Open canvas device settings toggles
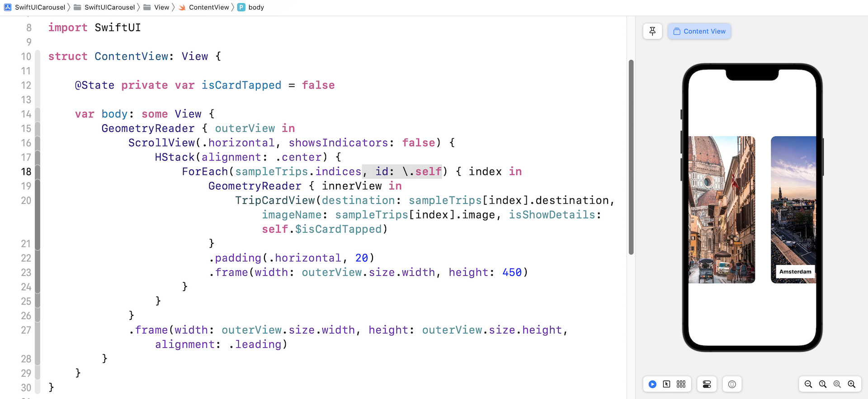 [x=707, y=384]
